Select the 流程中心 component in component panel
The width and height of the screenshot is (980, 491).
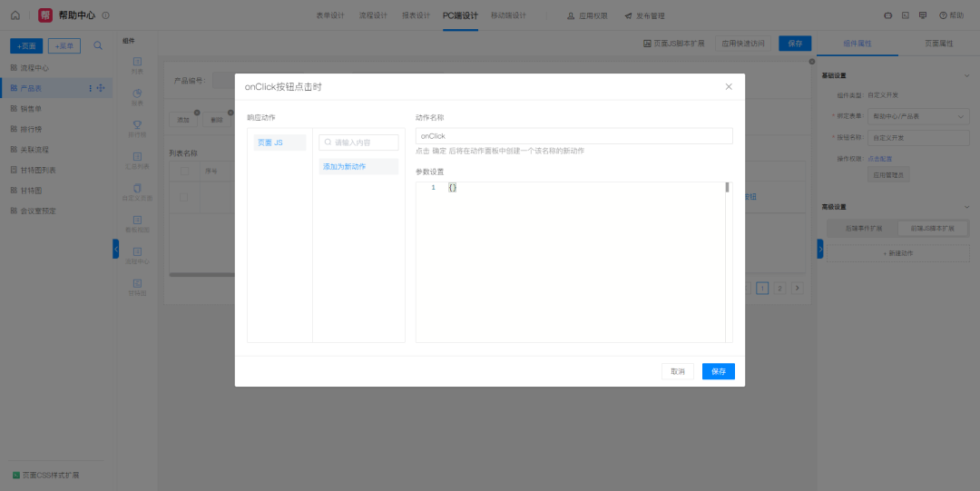coord(138,255)
